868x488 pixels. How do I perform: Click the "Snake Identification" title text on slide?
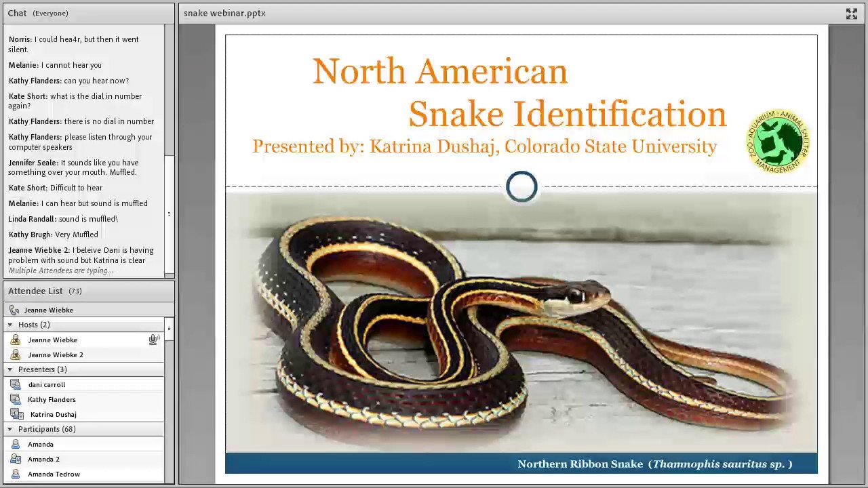click(567, 114)
